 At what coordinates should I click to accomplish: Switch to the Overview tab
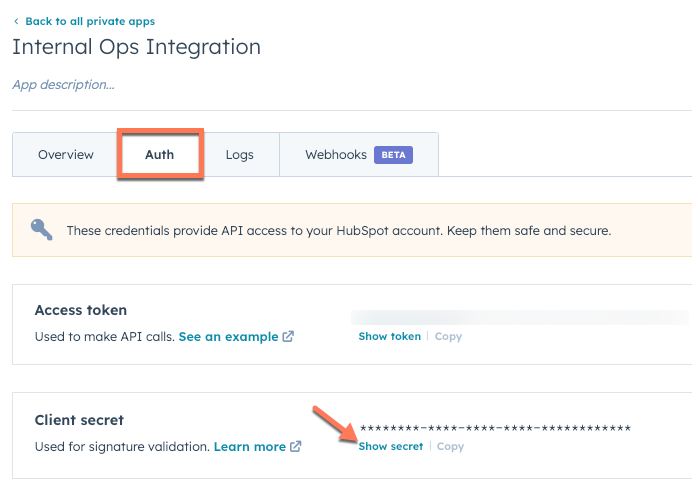click(x=65, y=155)
